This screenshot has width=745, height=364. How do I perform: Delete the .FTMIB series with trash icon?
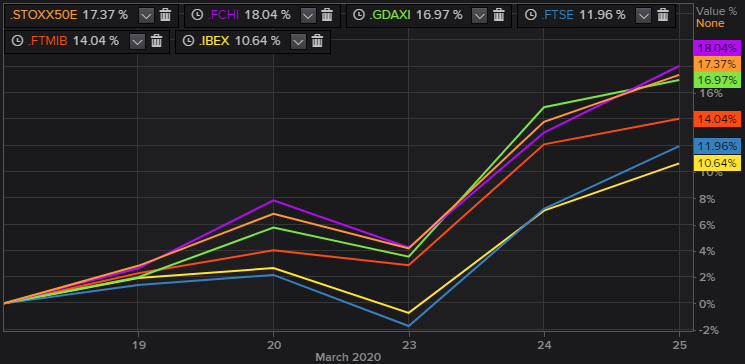click(156, 41)
